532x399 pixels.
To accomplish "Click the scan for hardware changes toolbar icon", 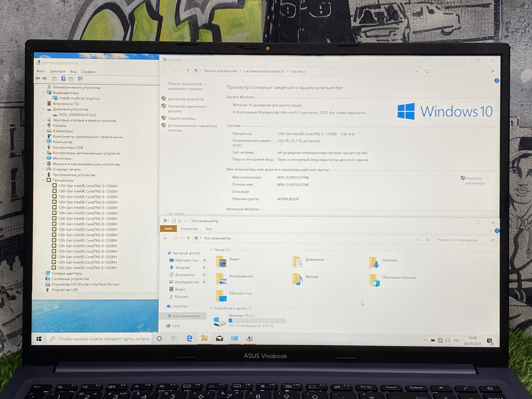I will (x=80, y=78).
